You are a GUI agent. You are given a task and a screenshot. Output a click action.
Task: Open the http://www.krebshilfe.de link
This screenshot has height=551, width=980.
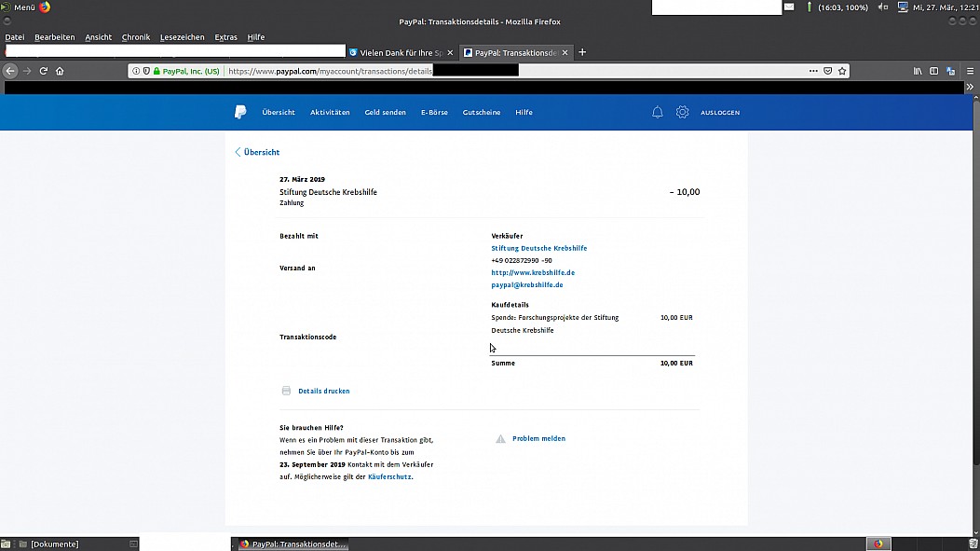[x=533, y=272]
